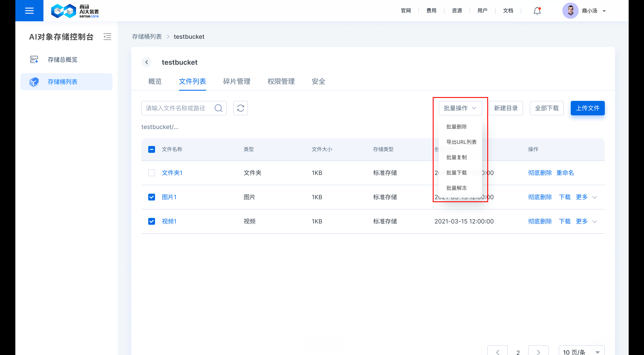Toggle the select-all checkbox in the header

151,149
